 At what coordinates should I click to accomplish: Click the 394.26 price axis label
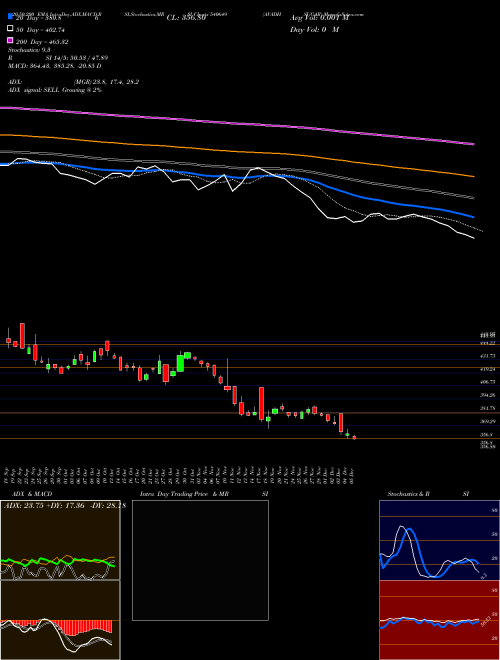pyautogui.click(x=488, y=395)
